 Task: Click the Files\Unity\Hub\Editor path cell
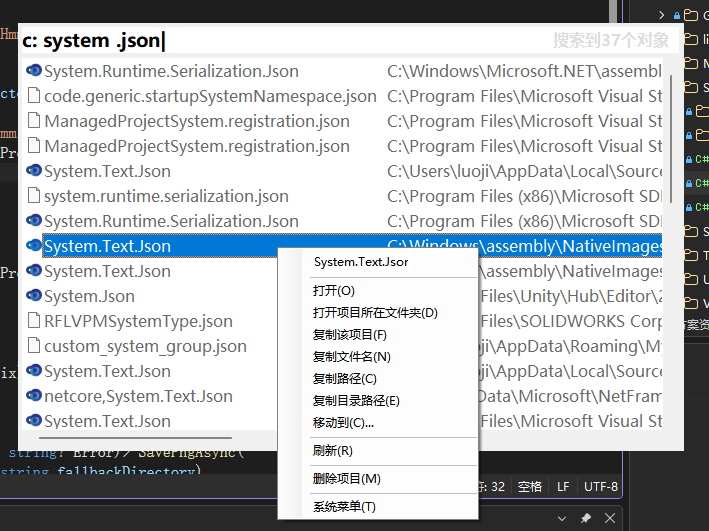point(571,296)
